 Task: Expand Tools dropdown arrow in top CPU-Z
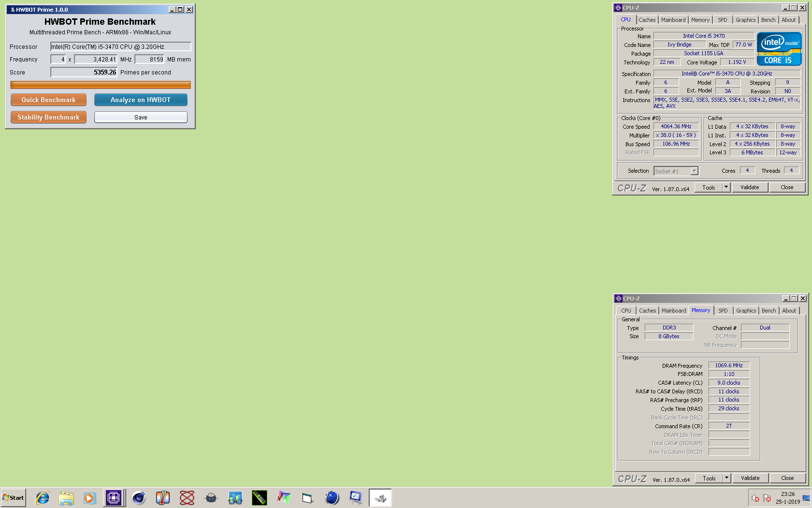[726, 187]
